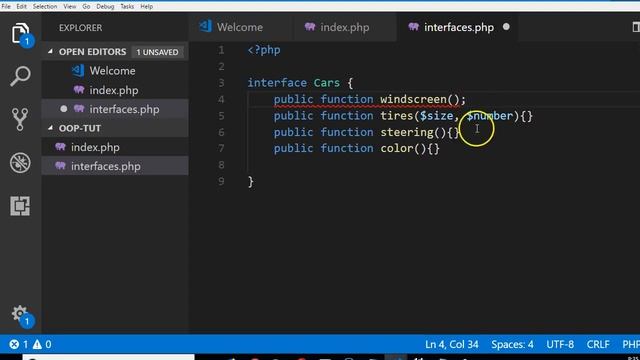Open the Edit menu
This screenshot has width=640, height=360.
coord(22,7)
